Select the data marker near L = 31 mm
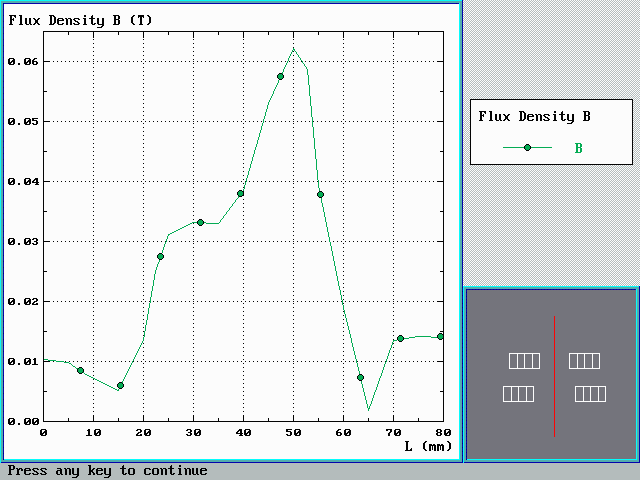The image size is (640, 480). tap(200, 222)
